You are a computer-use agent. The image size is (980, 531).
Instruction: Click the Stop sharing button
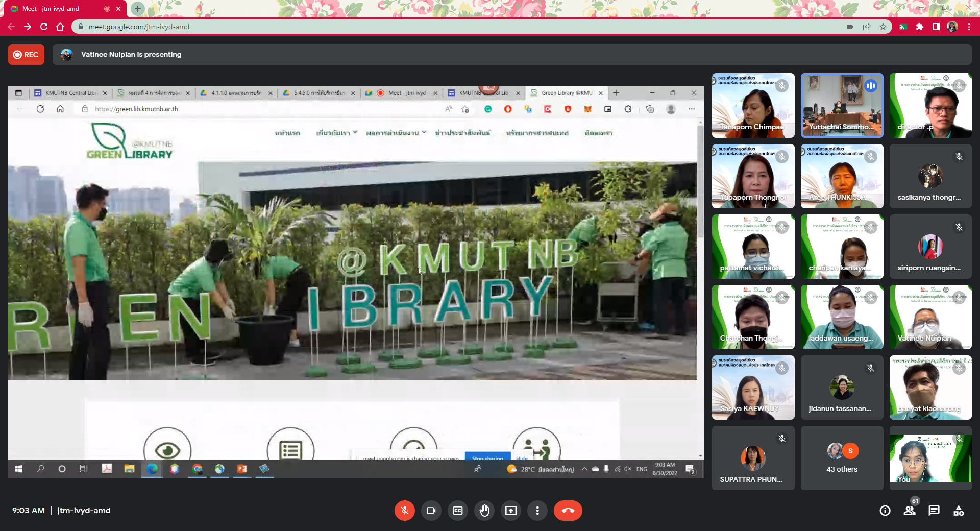487,456
